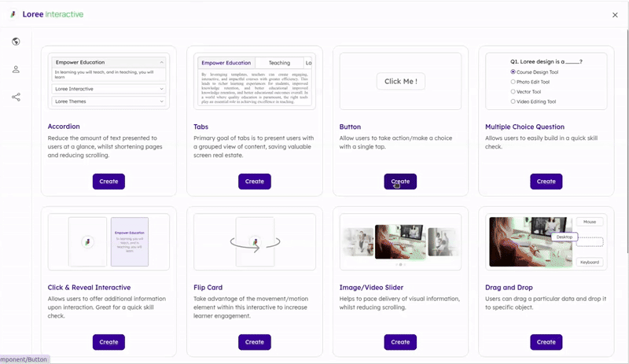Click the Image/Video Slider preview carousel
The image size is (629, 364).
[x=400, y=242]
